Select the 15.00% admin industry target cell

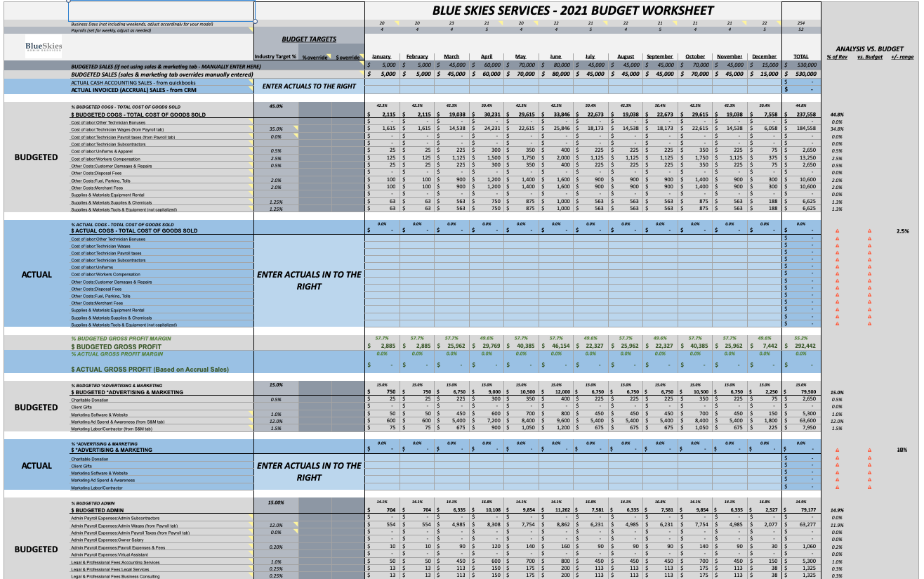pyautogui.click(x=276, y=502)
